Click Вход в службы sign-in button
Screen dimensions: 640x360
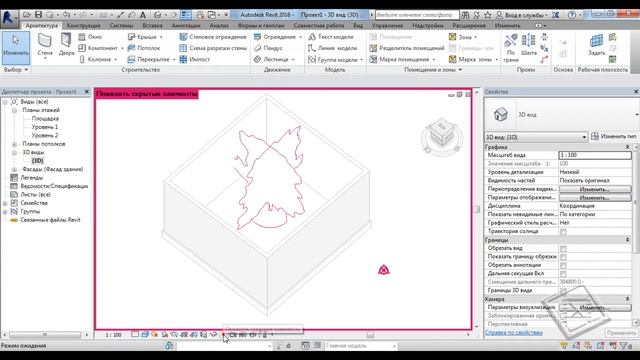(x=521, y=15)
